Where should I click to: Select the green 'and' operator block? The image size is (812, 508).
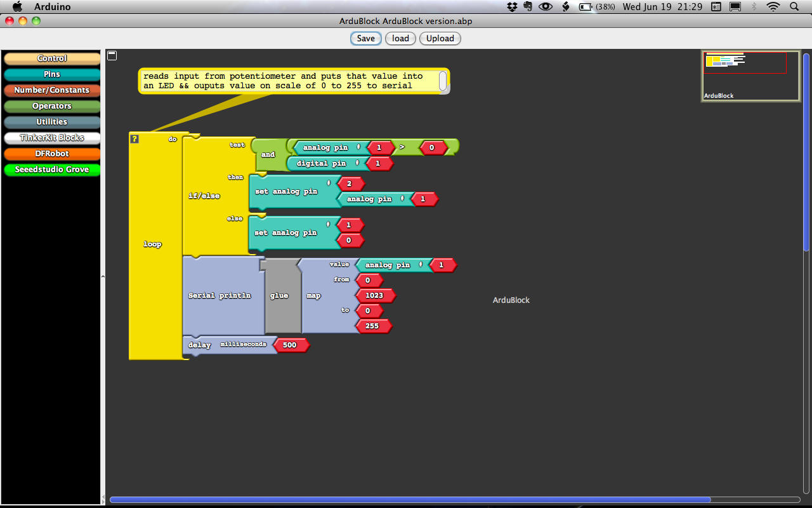(x=268, y=154)
